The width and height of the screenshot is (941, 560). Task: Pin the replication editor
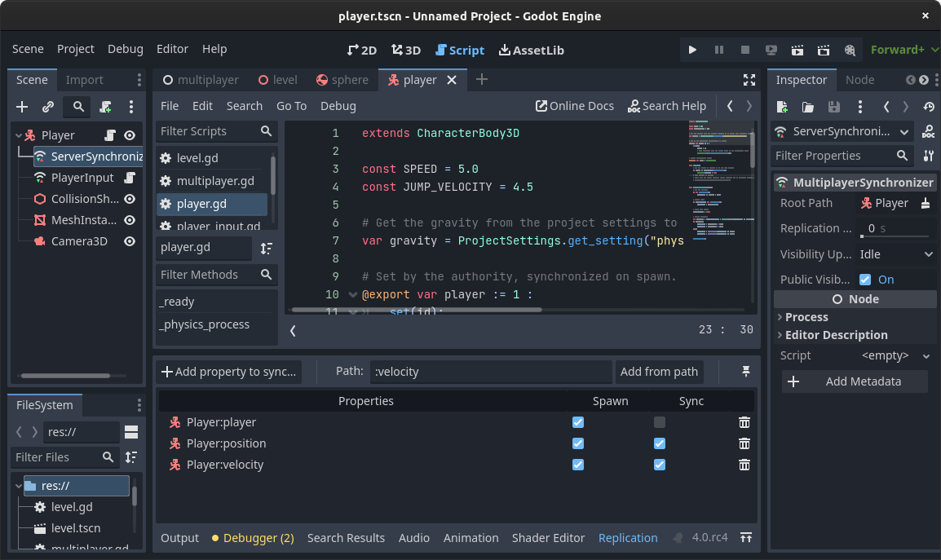click(x=746, y=372)
